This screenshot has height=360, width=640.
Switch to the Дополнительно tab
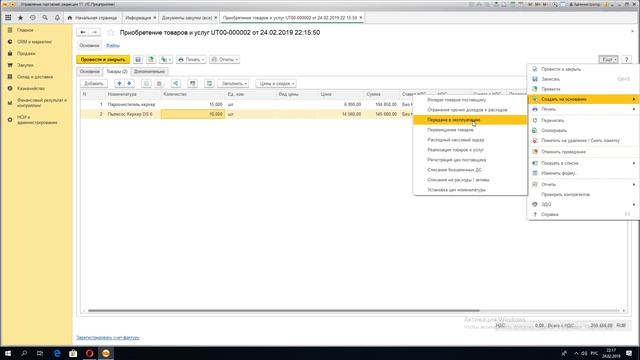[x=149, y=71]
